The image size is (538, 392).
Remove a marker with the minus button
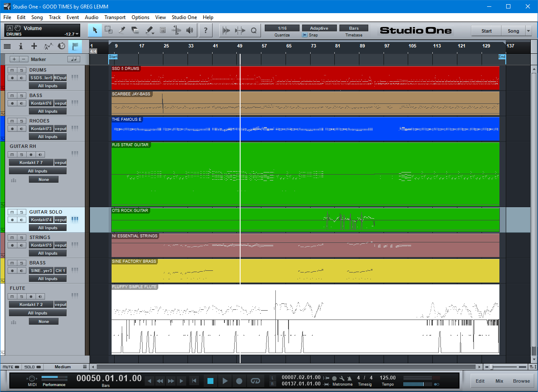[24, 59]
